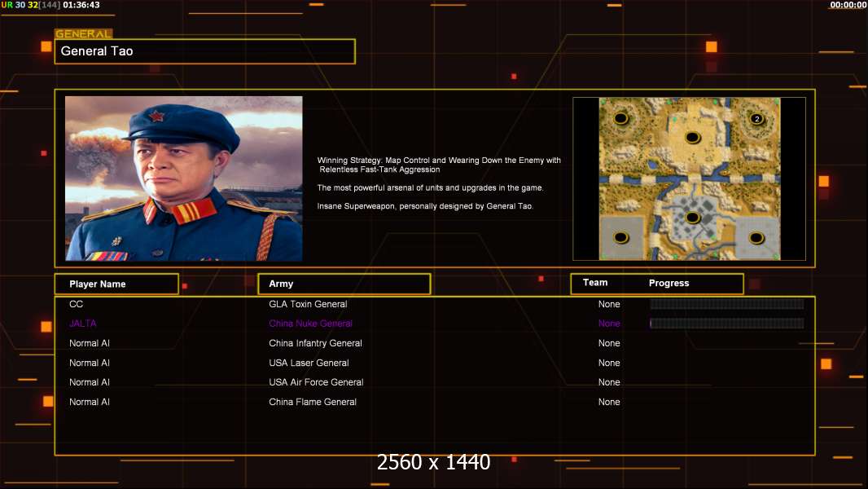Click the Army column header
This screenshot has height=489, width=868.
[344, 284]
